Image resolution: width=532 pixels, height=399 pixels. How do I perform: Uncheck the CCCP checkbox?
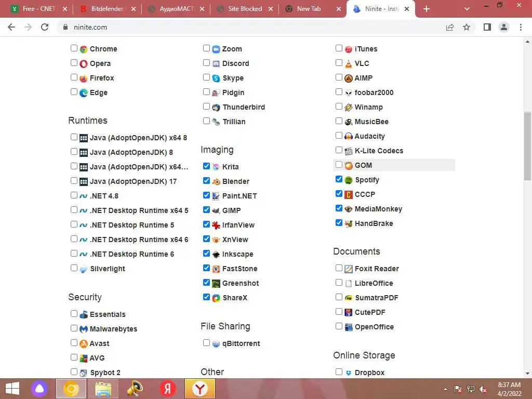339,193
